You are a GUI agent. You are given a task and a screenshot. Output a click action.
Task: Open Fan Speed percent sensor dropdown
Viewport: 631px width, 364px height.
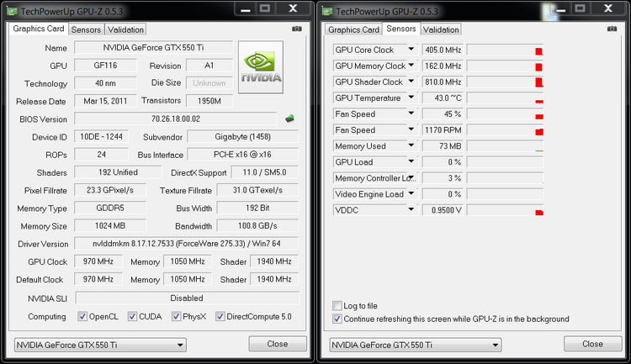[411, 113]
